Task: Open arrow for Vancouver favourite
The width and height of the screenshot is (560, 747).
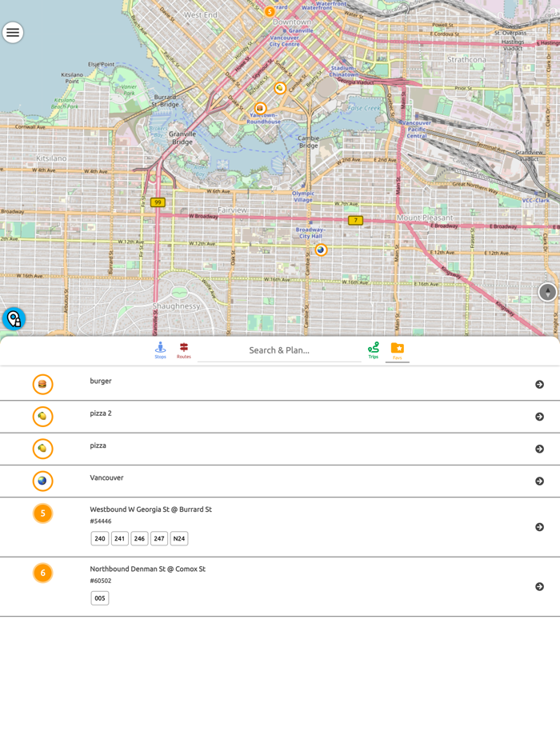Action: (x=539, y=481)
